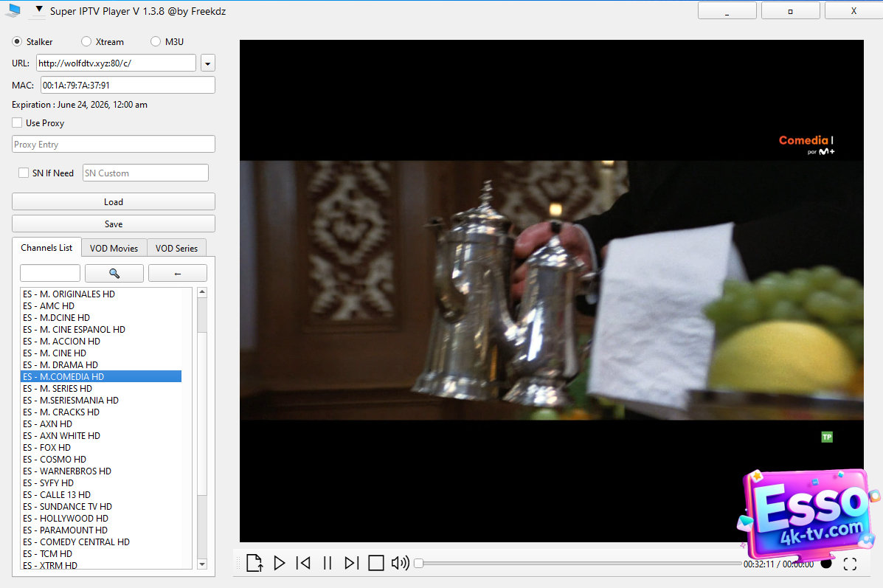
Task: Check the SN If Need option
Action: click(x=24, y=172)
